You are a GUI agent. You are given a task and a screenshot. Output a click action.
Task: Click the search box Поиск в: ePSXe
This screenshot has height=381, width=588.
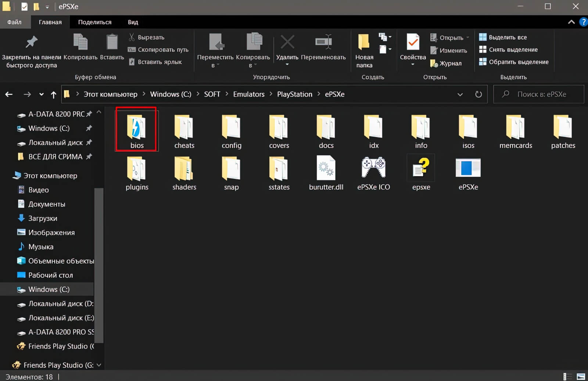pos(539,94)
